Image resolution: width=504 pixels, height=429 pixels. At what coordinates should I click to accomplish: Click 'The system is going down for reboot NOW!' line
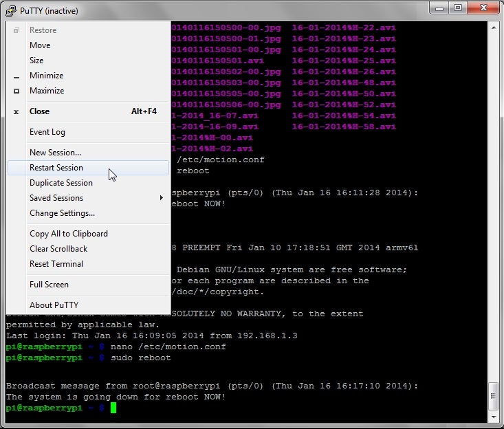click(x=116, y=397)
